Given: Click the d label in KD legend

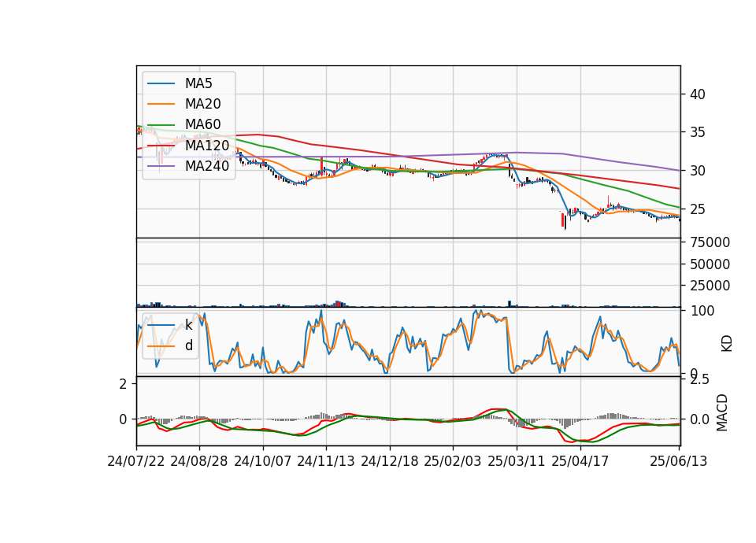Looking at the screenshot, I should tap(188, 345).
